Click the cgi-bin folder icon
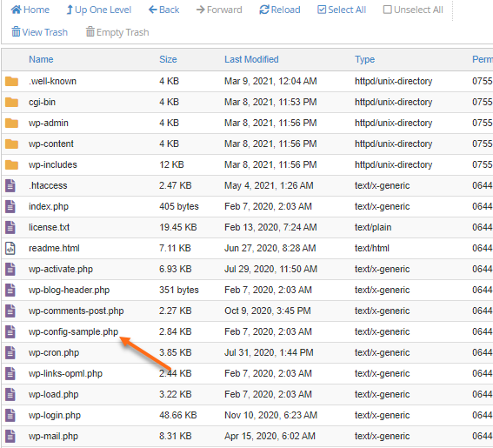 tap(11, 102)
